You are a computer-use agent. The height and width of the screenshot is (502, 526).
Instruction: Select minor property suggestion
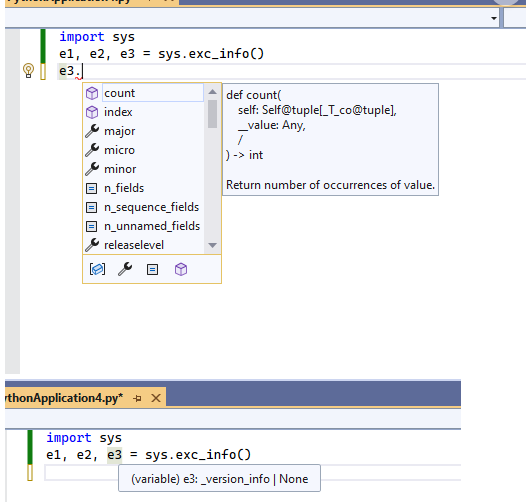pos(144,169)
